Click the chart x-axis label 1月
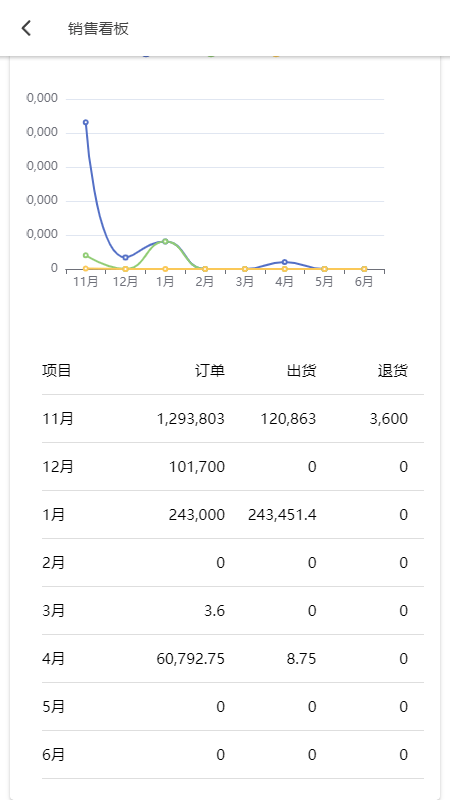 click(165, 282)
